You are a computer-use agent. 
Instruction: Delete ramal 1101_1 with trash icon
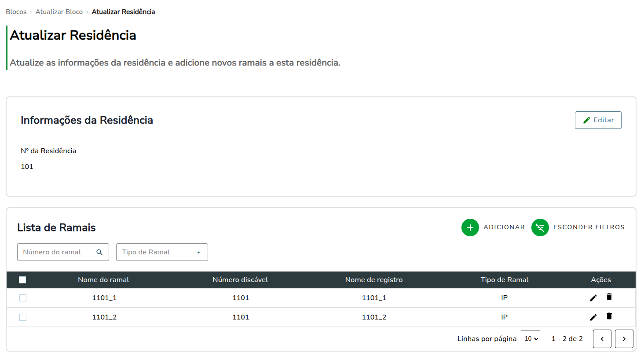pyautogui.click(x=609, y=297)
